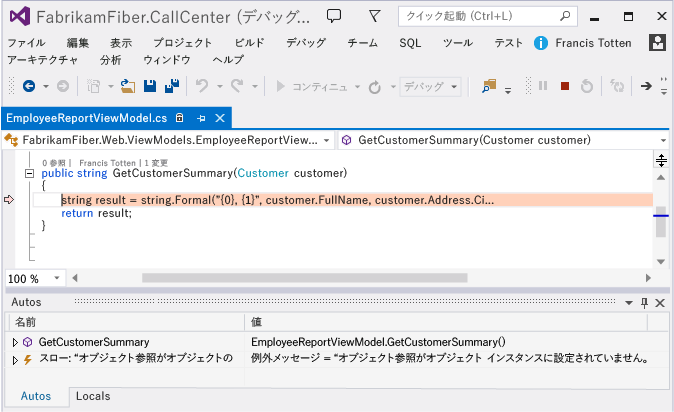
Task: Open the デバッグ configuration combo box
Action: click(430, 86)
